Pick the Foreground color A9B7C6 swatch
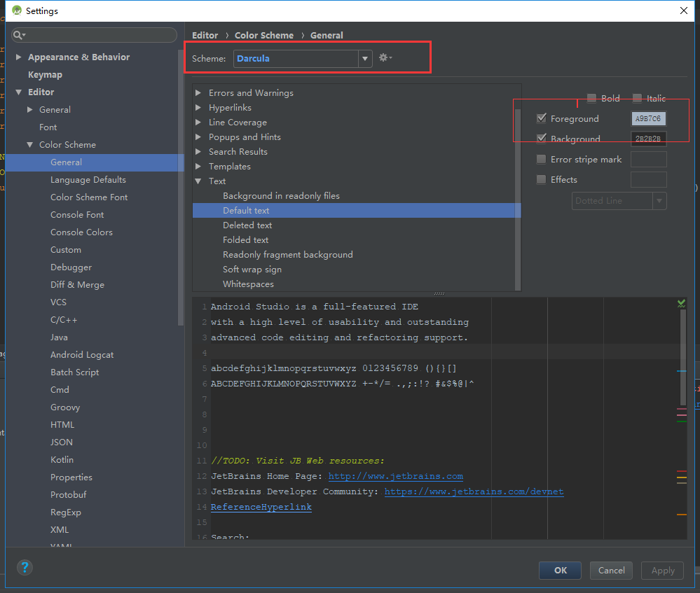Screen dimensions: 700x593 point(648,119)
